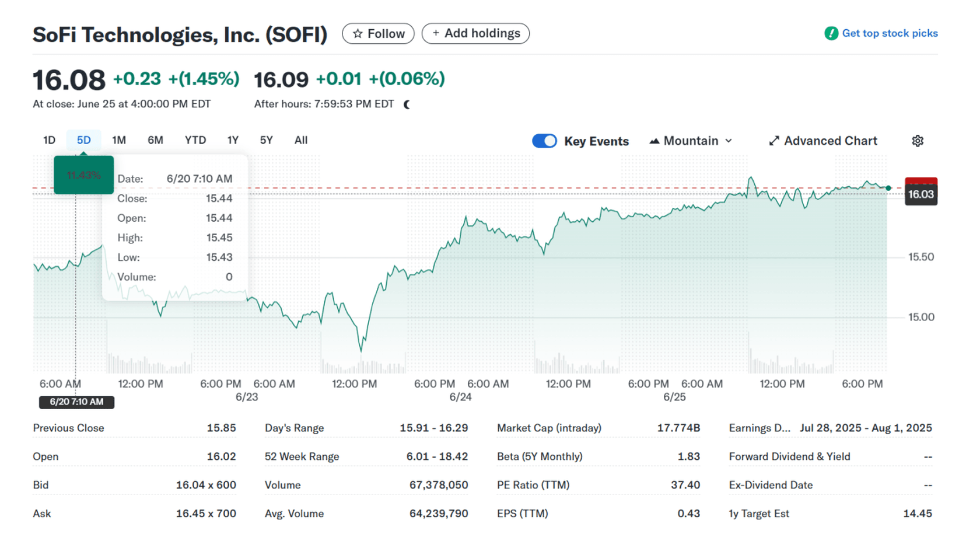Viewport: 980px width, 551px height.
Task: Click the tooltip Date value 6/20 7:10 AM
Action: click(x=199, y=179)
